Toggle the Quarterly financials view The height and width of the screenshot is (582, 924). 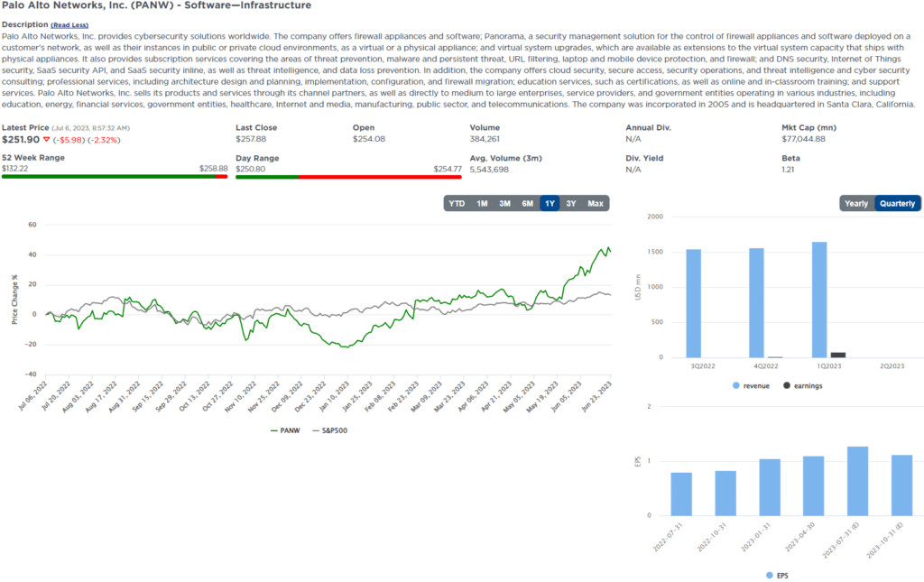[898, 203]
